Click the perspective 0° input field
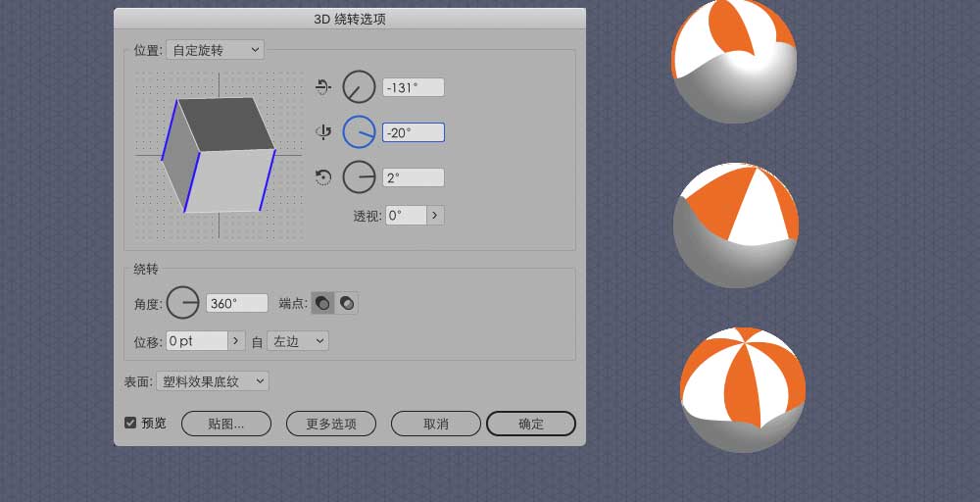This screenshot has width=980, height=502. (x=406, y=216)
